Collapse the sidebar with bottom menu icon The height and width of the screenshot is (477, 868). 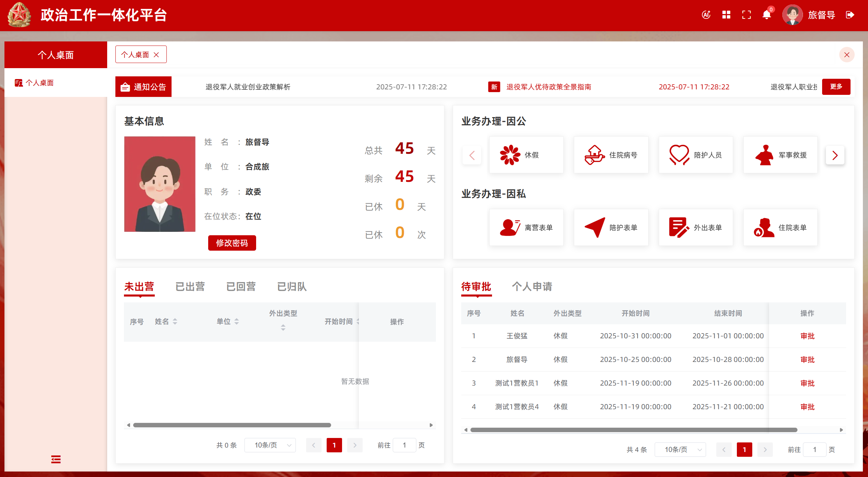[x=56, y=459]
